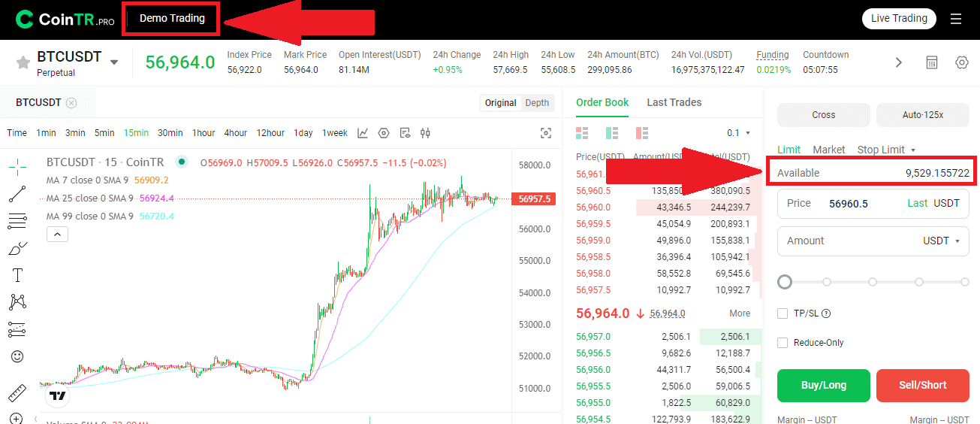Check the Reduce-Only option

pos(782,343)
